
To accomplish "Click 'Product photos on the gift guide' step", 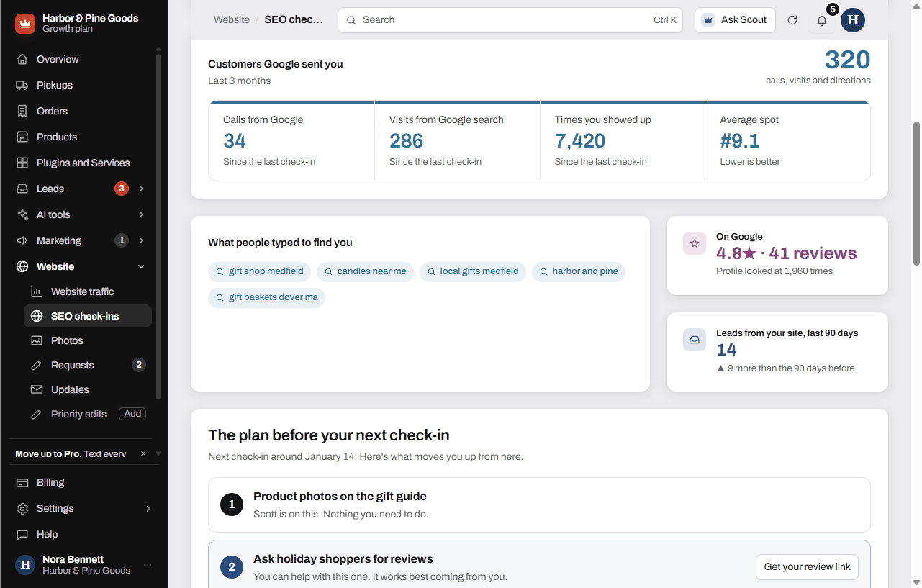I will 539,505.
